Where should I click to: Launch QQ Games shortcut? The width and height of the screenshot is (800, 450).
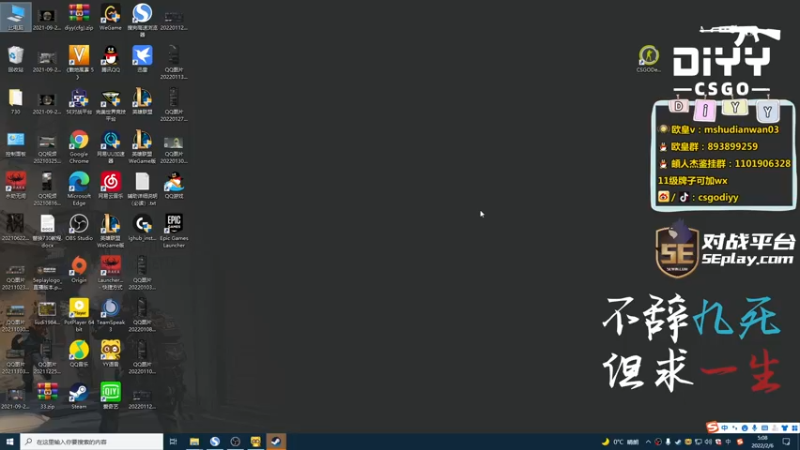173,185
